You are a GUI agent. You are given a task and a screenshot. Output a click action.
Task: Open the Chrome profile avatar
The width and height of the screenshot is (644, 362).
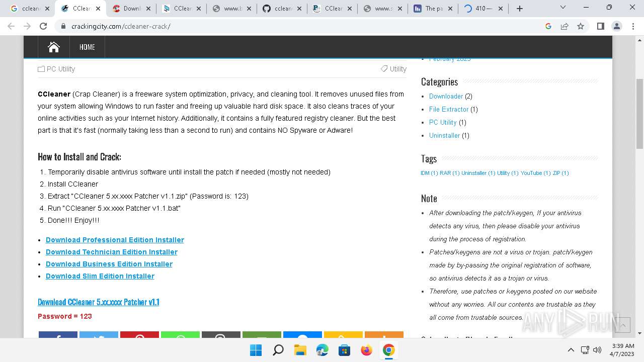pyautogui.click(x=616, y=26)
